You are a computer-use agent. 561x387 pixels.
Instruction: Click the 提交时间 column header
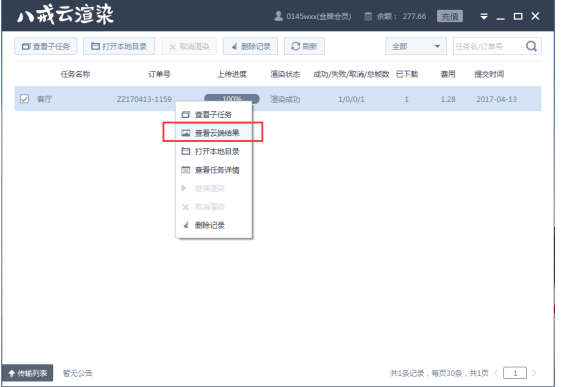pos(489,74)
